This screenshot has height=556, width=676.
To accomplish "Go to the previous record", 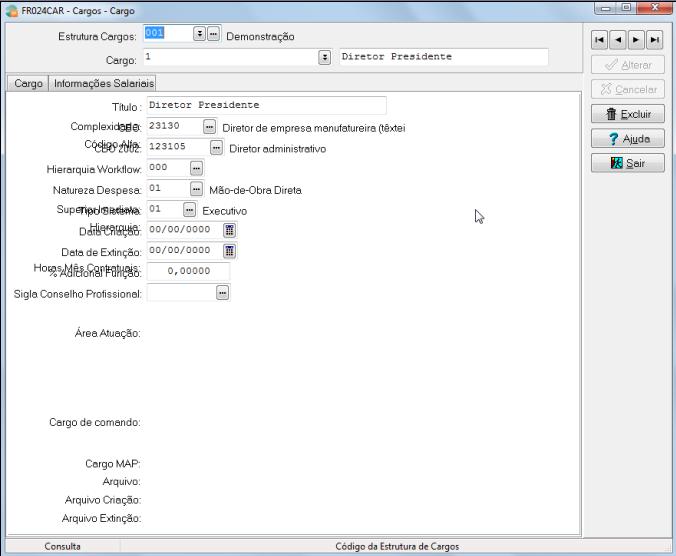I will point(618,41).
